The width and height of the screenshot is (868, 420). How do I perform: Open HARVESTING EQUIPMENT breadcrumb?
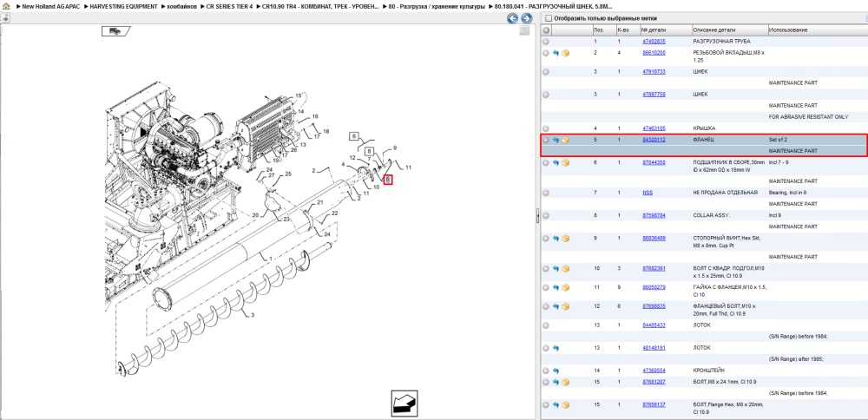coord(122,5)
